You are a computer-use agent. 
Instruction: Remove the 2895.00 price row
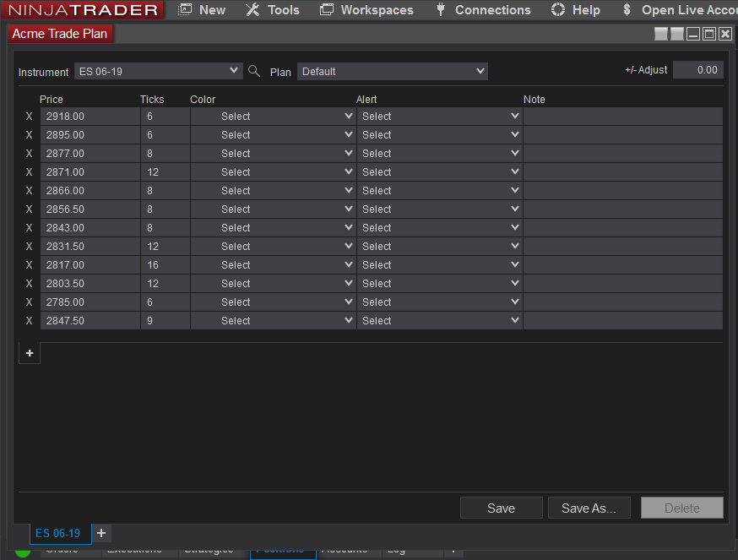tap(30, 134)
